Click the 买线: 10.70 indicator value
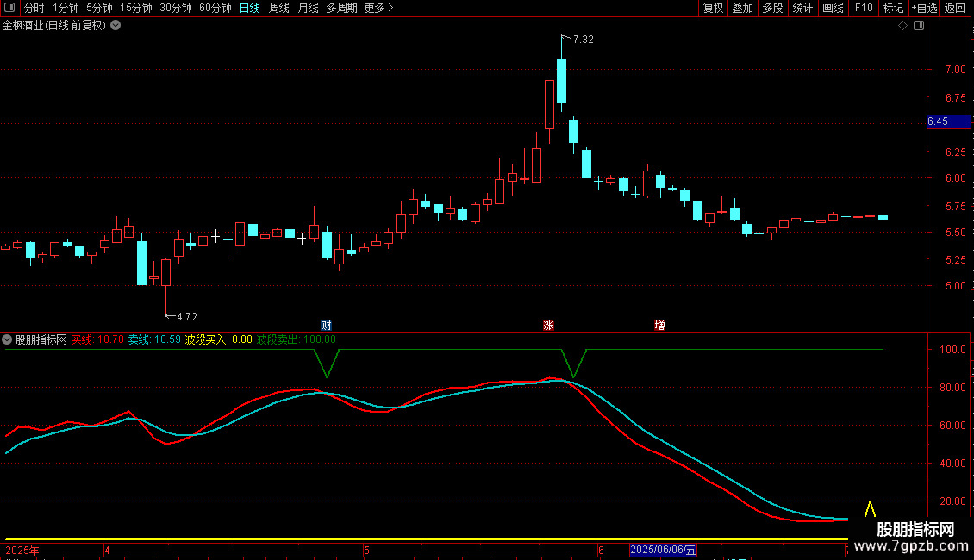Screen dimensions: 974x560 pyautogui.click(x=97, y=339)
